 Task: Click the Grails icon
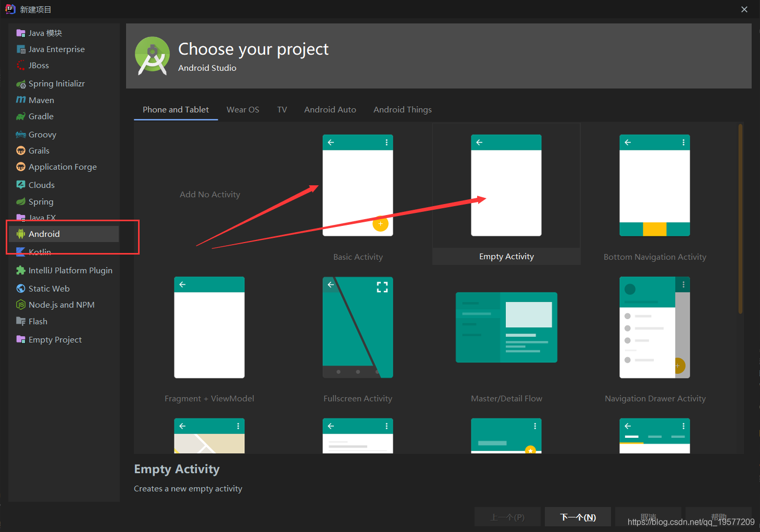(21, 151)
